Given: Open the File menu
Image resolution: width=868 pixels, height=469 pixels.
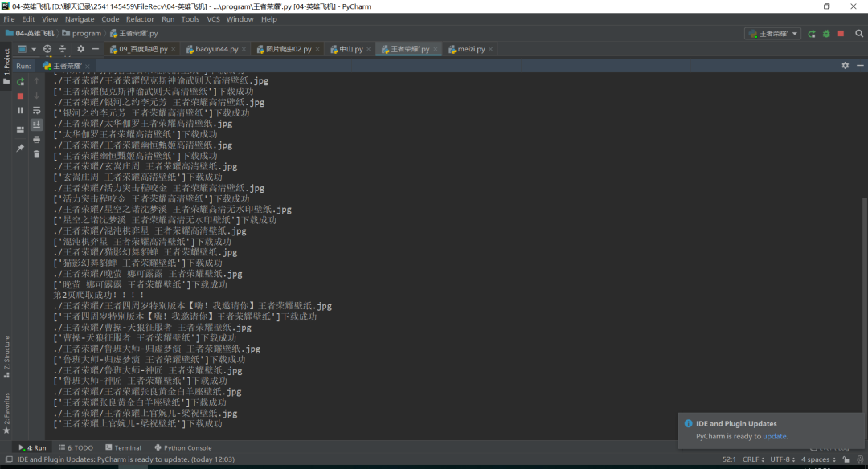Looking at the screenshot, I should [9, 19].
